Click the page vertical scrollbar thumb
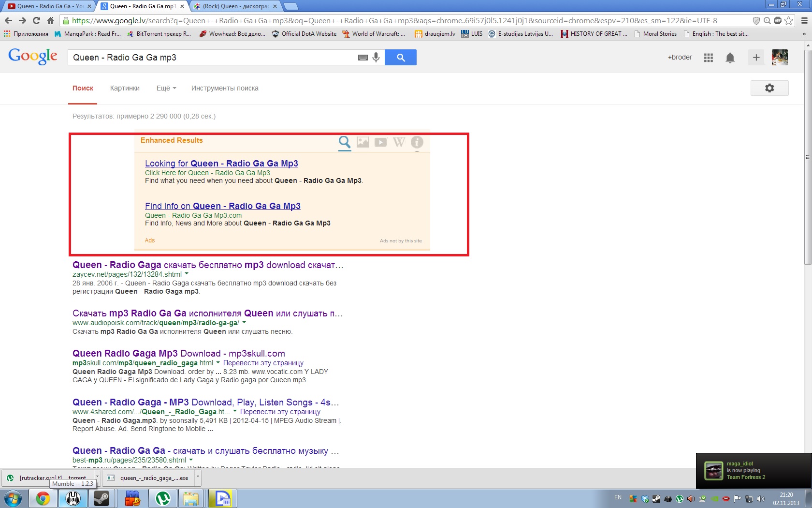Screen dimensions: 812x508 pyautogui.click(x=807, y=156)
